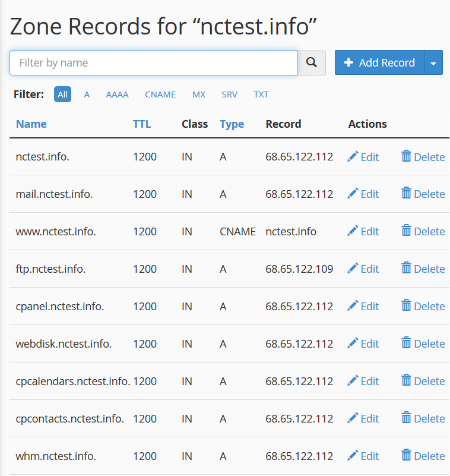
Task: Focus the Filter by name field
Action: coord(153,62)
